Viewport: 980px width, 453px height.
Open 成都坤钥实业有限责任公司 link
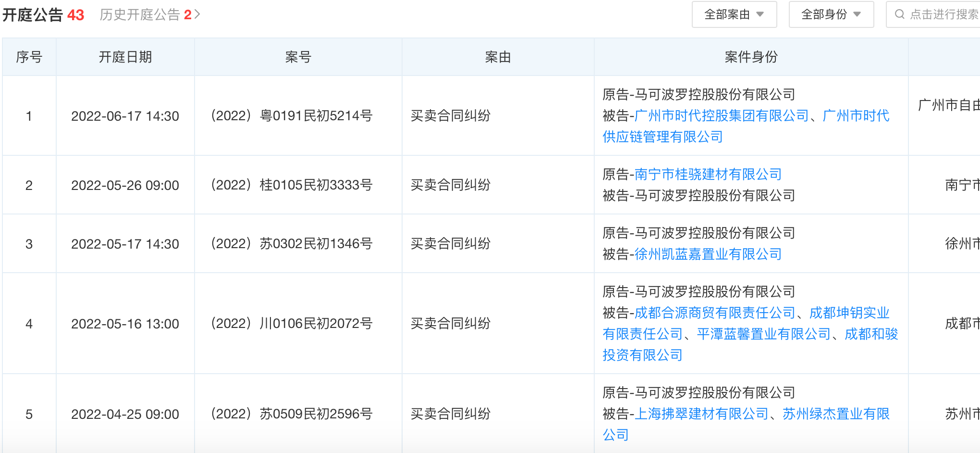(746, 324)
